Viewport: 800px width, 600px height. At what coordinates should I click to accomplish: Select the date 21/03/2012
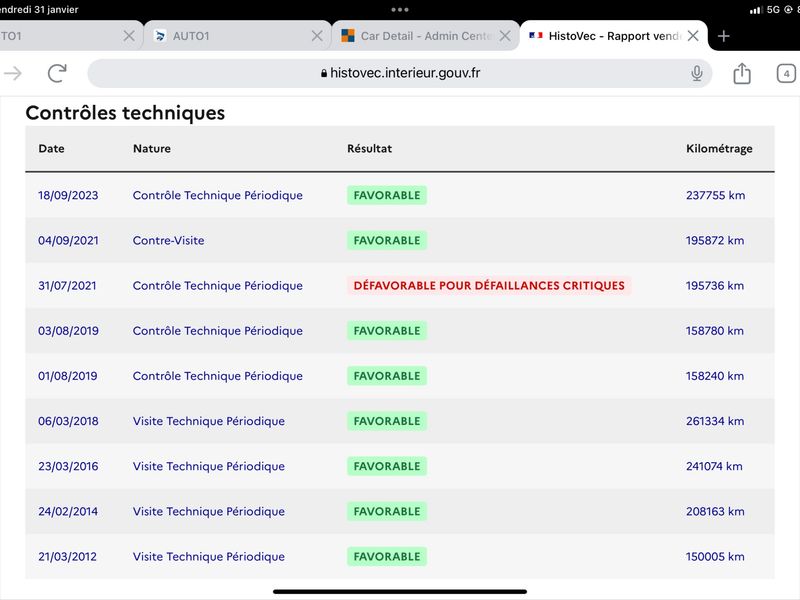[67, 557]
